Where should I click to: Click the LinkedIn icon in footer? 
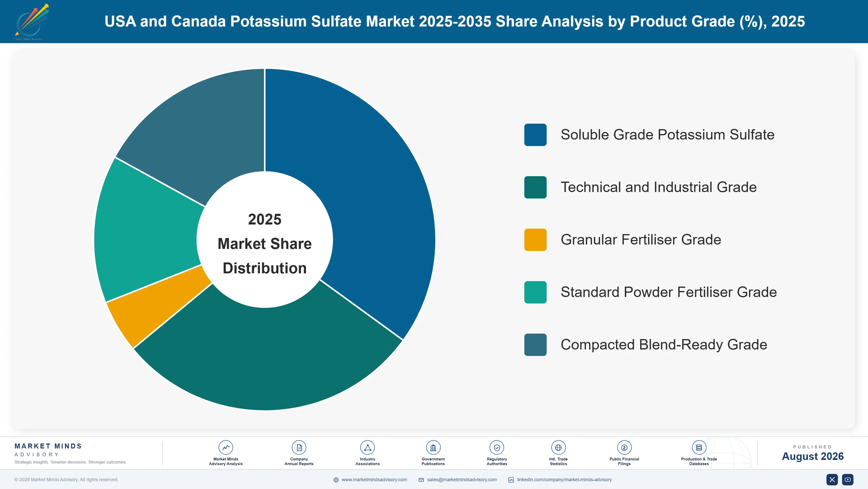pos(511,480)
